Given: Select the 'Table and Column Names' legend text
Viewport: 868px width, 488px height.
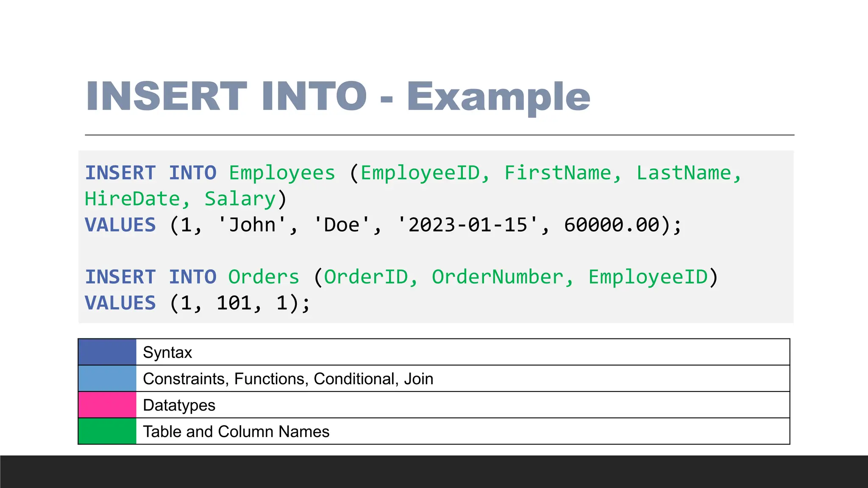Looking at the screenshot, I should tap(236, 432).
